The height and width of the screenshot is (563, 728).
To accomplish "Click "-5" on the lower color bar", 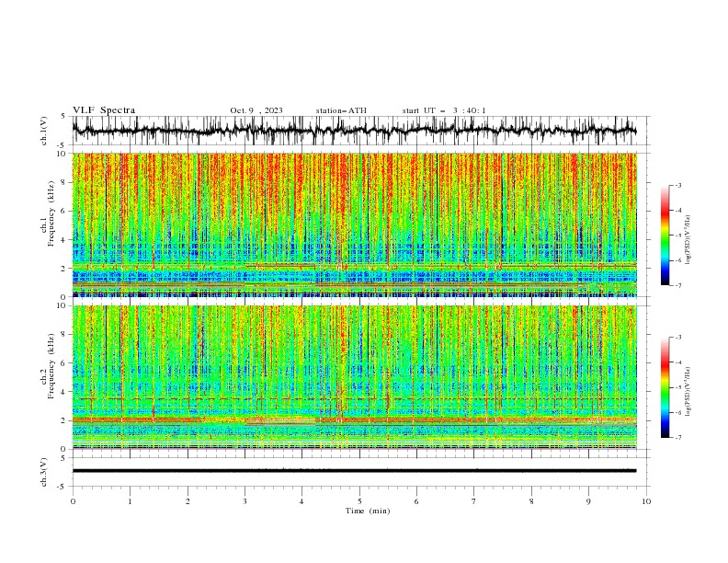I will click(678, 387).
